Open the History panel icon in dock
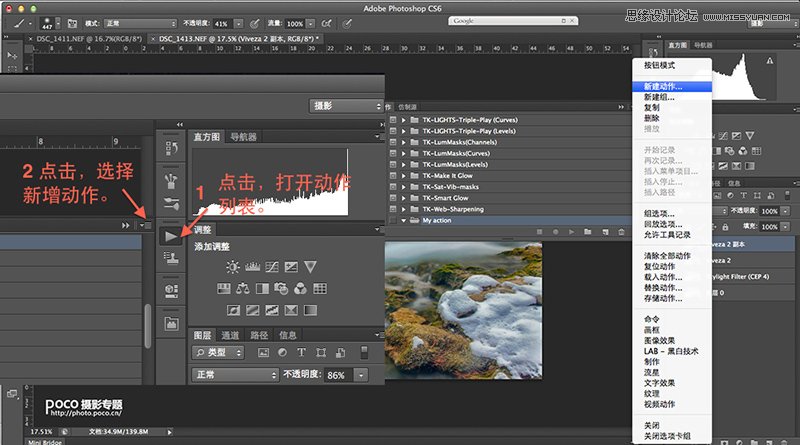The width and height of the screenshot is (800, 445). click(x=171, y=149)
